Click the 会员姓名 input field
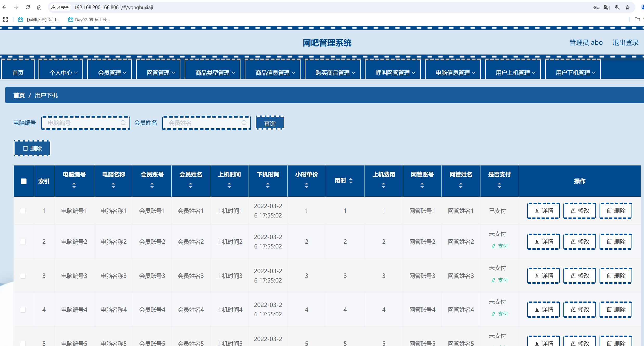This screenshot has height=346, width=644. pyautogui.click(x=203, y=123)
